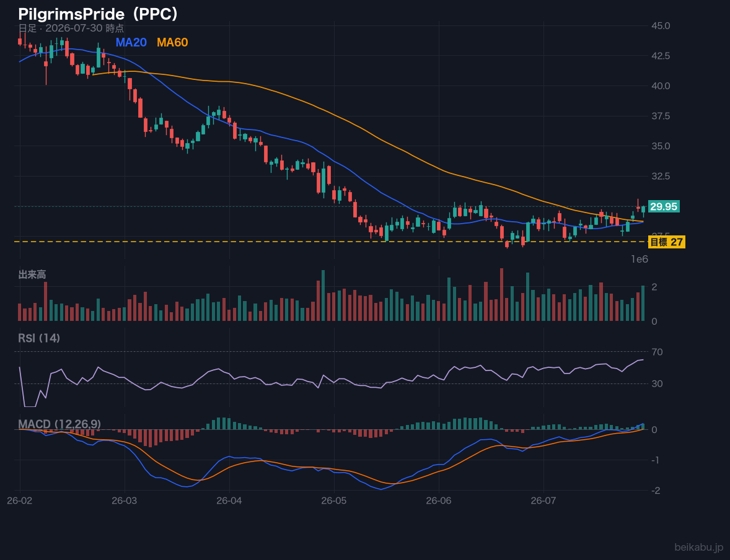Image resolution: width=730 pixels, height=560 pixels.
Task: Click the 26-04 date axis label
Action: (x=229, y=501)
